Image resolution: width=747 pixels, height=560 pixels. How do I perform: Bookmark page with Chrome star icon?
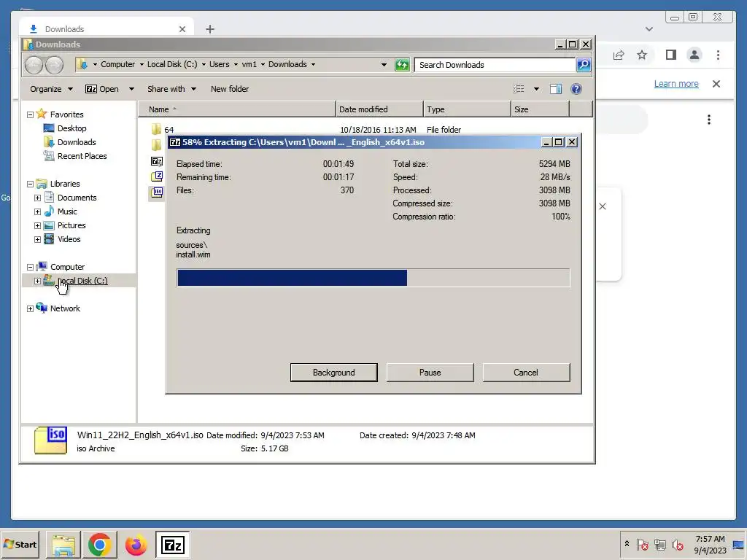click(642, 55)
